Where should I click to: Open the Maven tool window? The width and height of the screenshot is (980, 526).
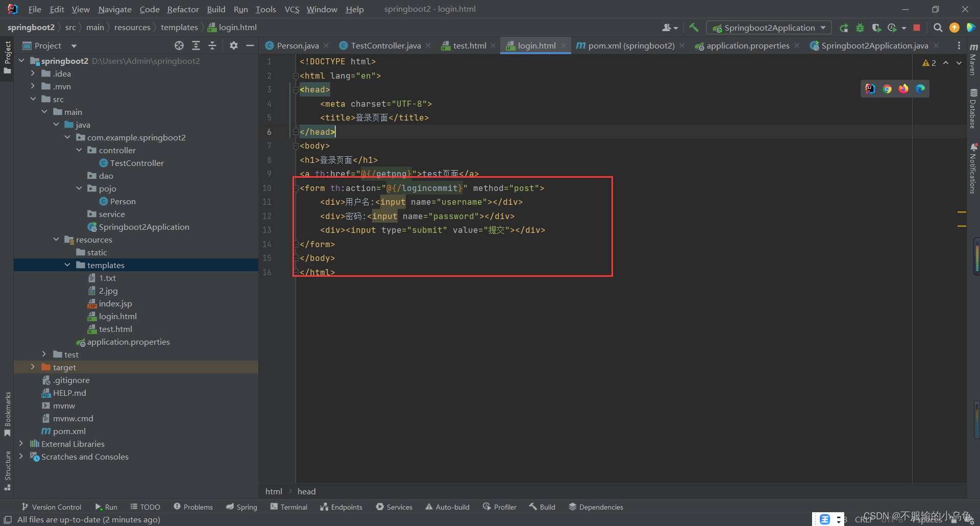[973, 59]
